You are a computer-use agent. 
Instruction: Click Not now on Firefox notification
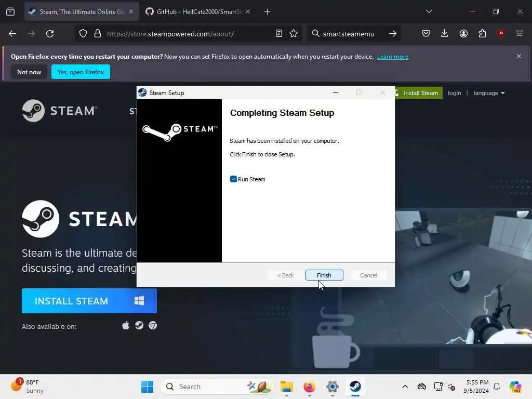(x=29, y=72)
